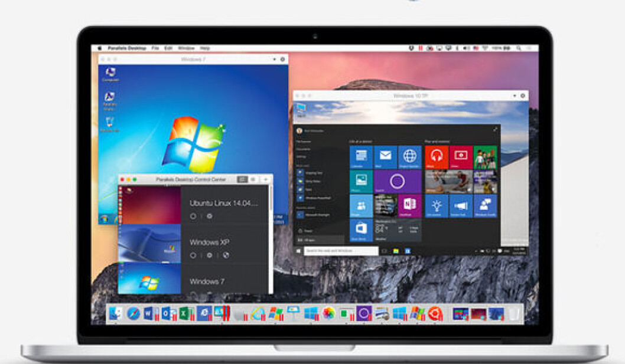Open the Window menu

[x=186, y=48]
